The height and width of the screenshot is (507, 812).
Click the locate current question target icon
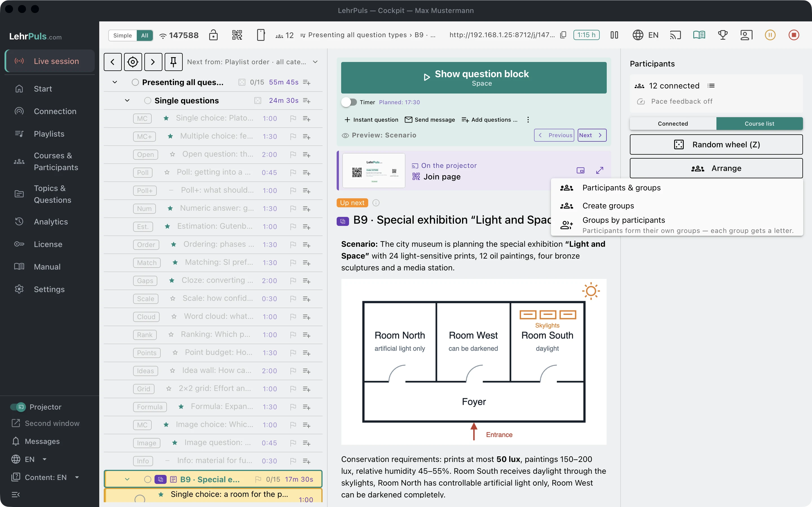tap(133, 62)
